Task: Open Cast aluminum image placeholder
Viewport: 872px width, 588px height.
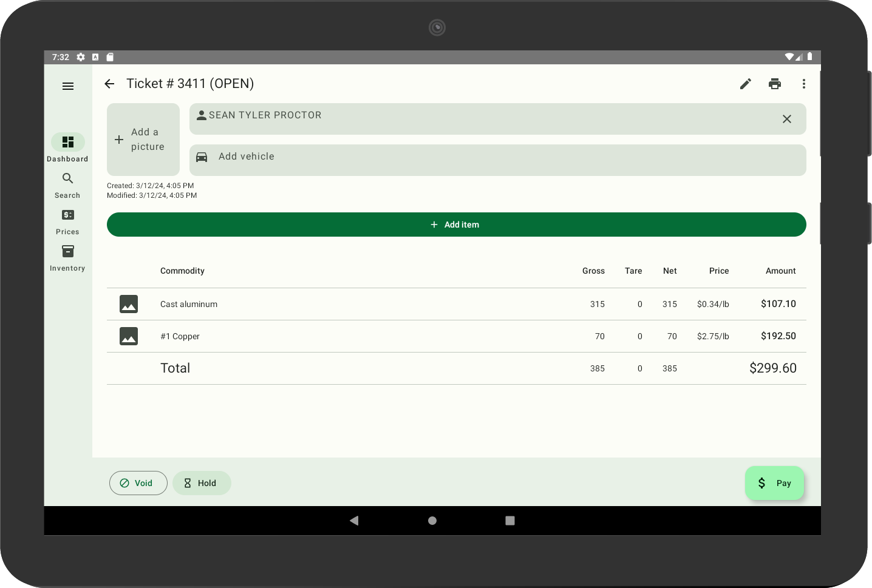Action: (129, 304)
